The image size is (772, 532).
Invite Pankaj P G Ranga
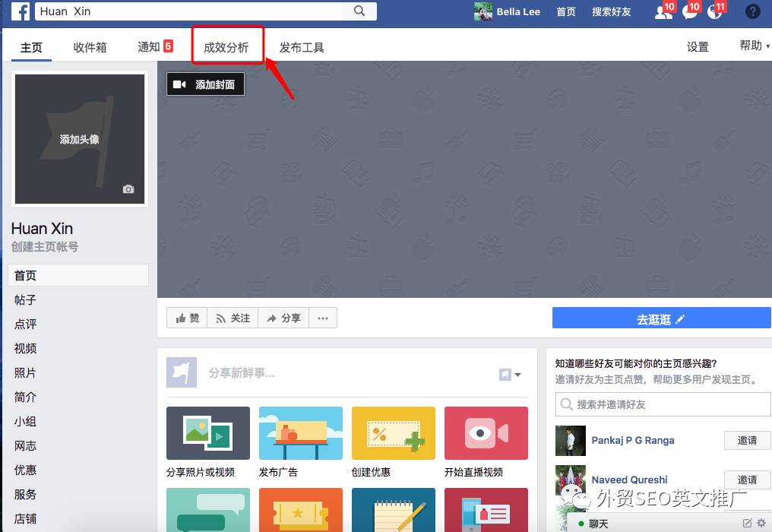(747, 440)
